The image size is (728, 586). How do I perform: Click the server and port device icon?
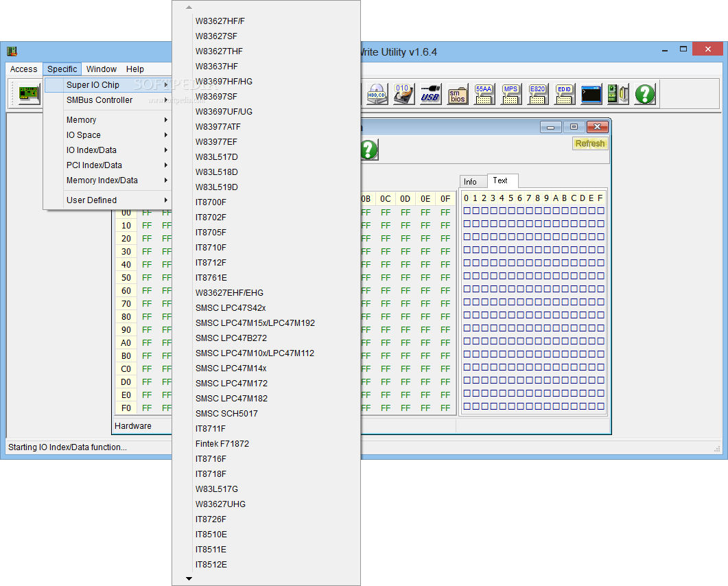coord(618,94)
